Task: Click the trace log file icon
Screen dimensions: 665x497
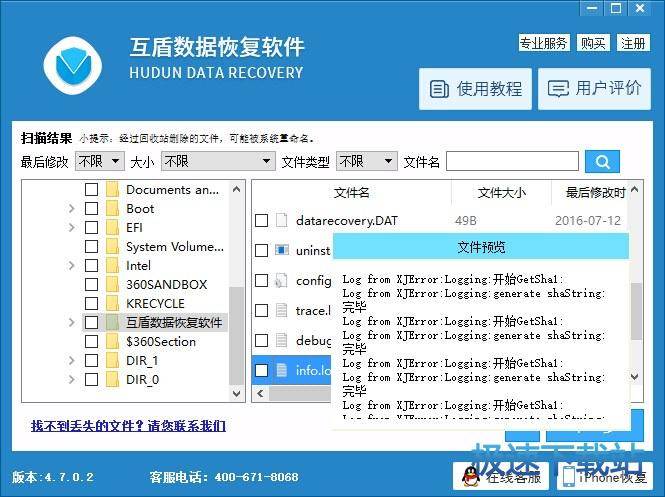Action: pos(282,310)
